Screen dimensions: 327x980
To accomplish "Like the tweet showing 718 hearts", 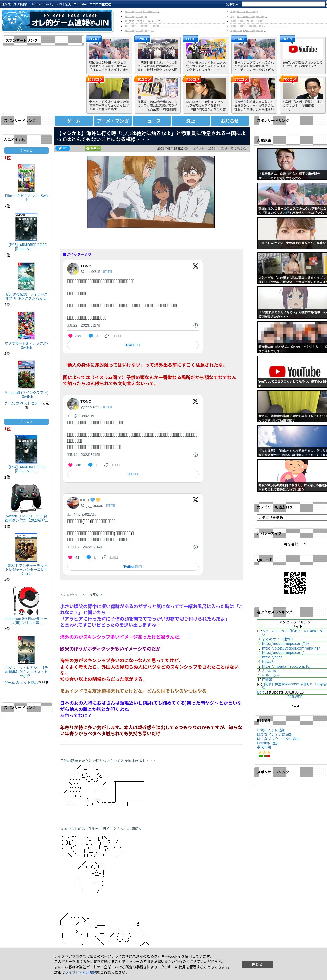I will tap(70, 465).
